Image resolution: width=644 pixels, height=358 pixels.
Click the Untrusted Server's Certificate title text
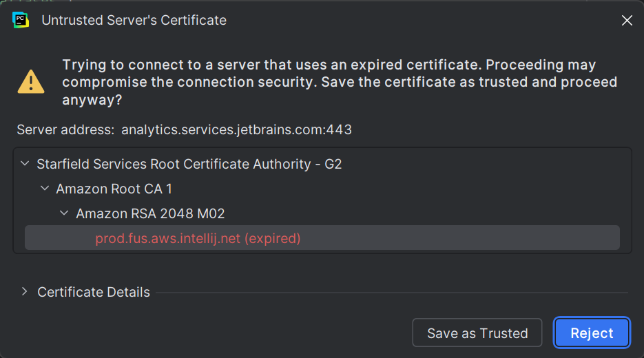tap(134, 20)
